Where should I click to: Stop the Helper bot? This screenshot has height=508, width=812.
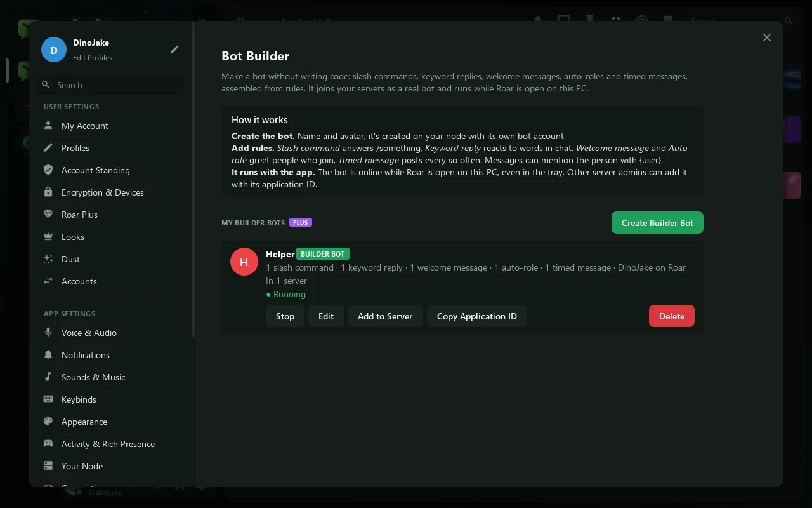285,316
